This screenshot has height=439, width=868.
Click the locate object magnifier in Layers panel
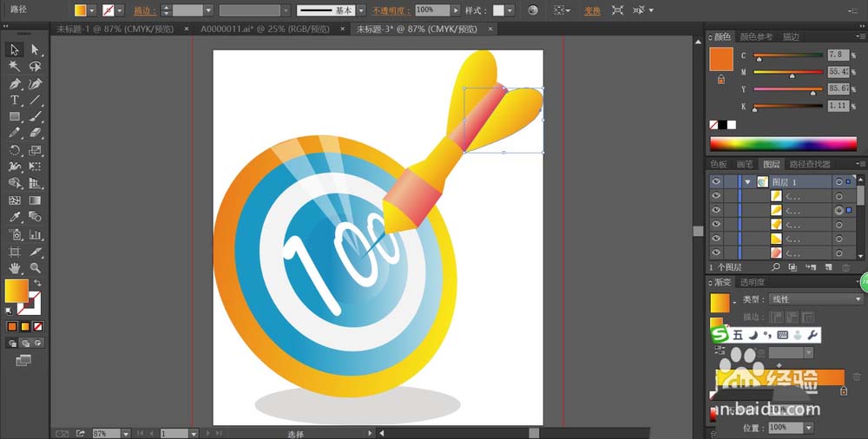click(776, 267)
